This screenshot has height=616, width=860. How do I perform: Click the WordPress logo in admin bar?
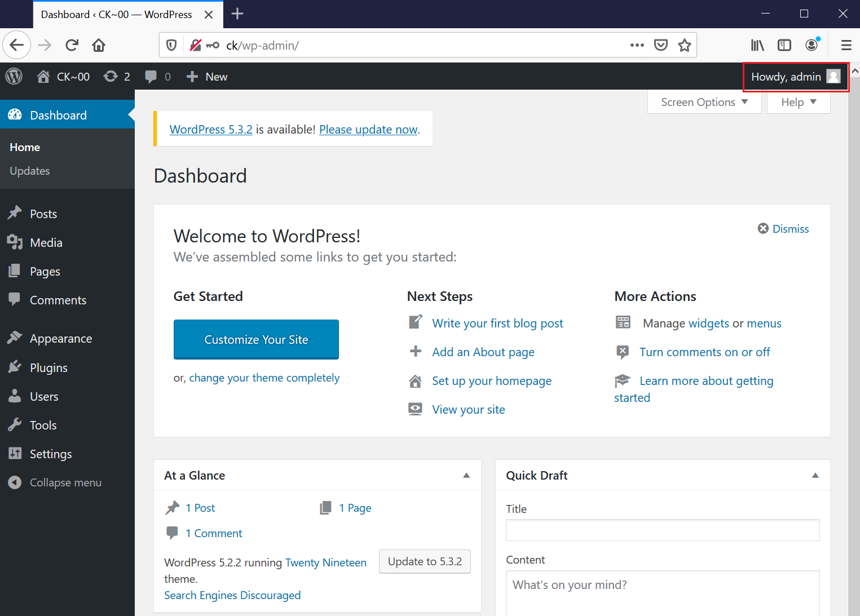[x=14, y=77]
